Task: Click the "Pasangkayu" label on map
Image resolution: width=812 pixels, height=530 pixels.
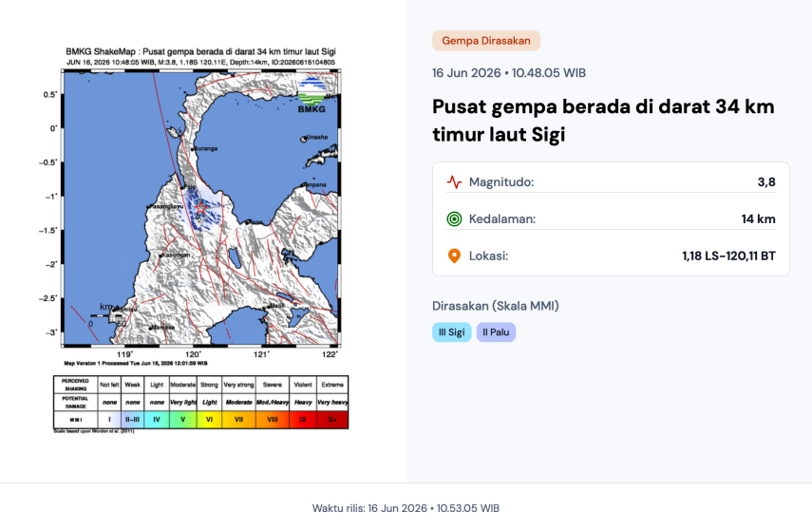Action: coord(166,206)
